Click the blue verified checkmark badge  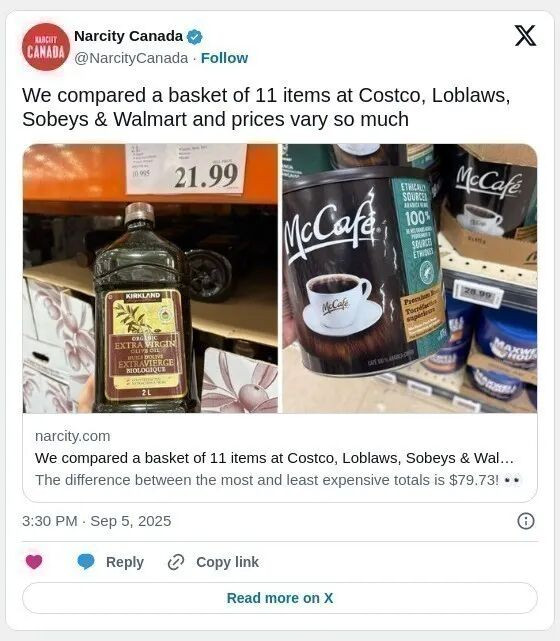[195, 37]
